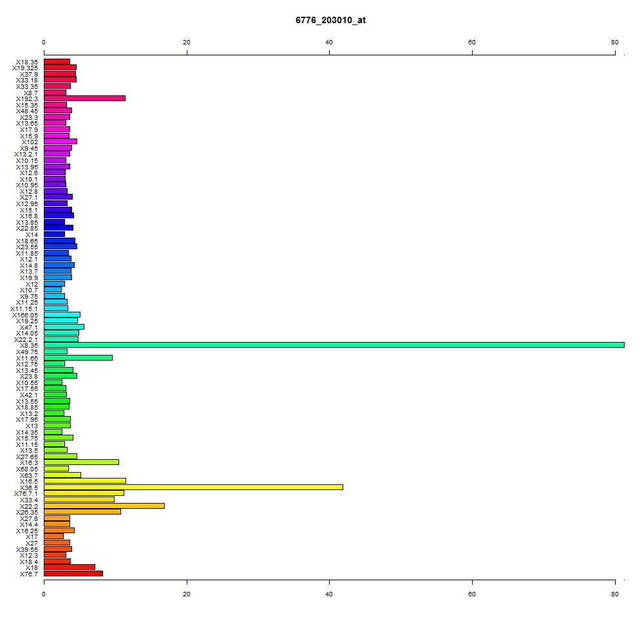Click the yellow bar for X16.5
The height and width of the screenshot is (644, 644).
[x=85, y=481]
